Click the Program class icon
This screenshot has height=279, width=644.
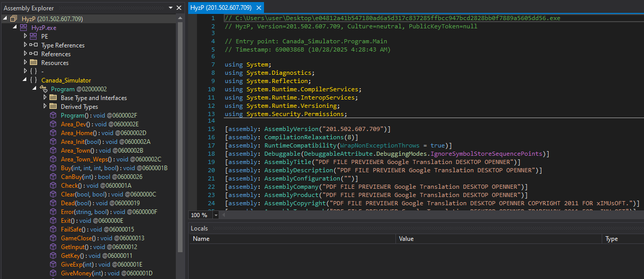pos(43,89)
